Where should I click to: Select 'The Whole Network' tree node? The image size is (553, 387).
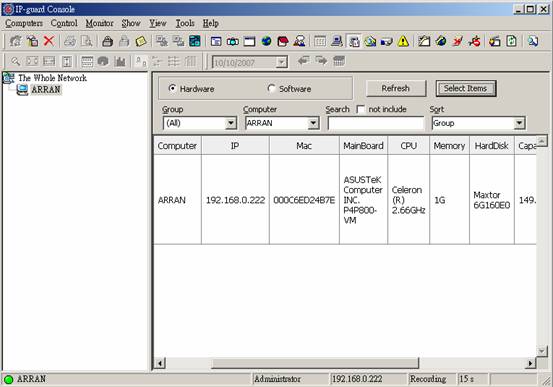pyautogui.click(x=53, y=78)
